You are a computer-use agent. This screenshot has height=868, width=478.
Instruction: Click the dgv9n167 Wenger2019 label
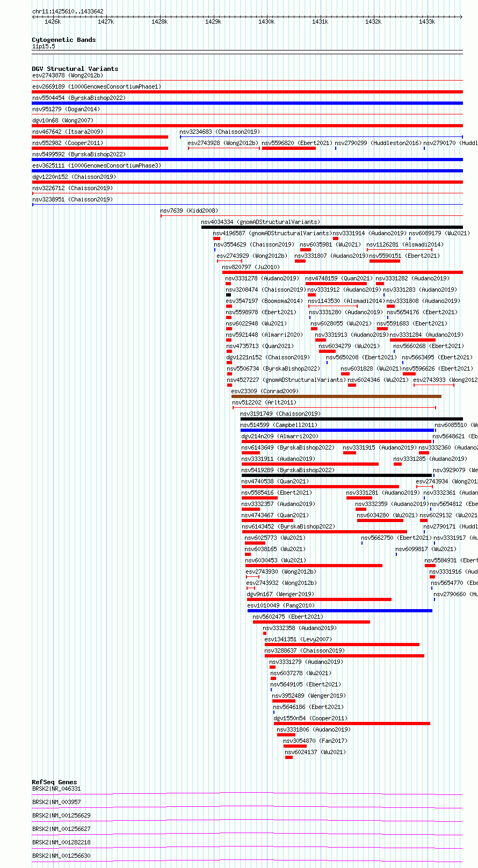(280, 594)
